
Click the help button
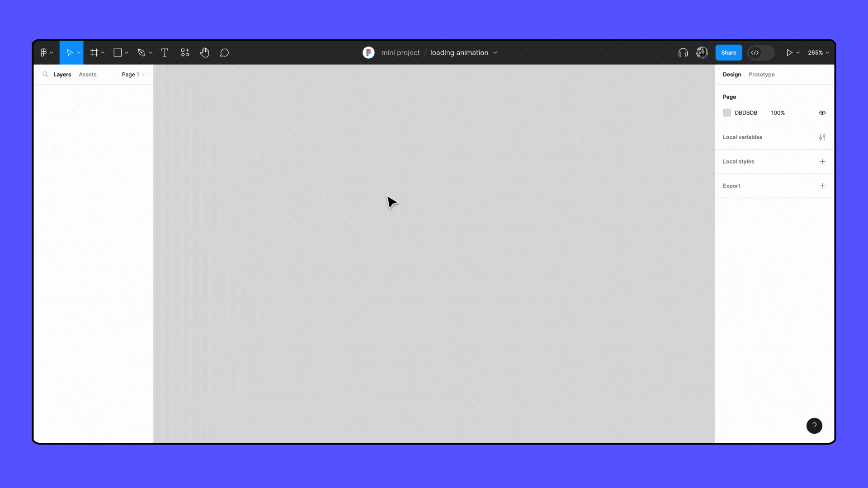pos(814,425)
